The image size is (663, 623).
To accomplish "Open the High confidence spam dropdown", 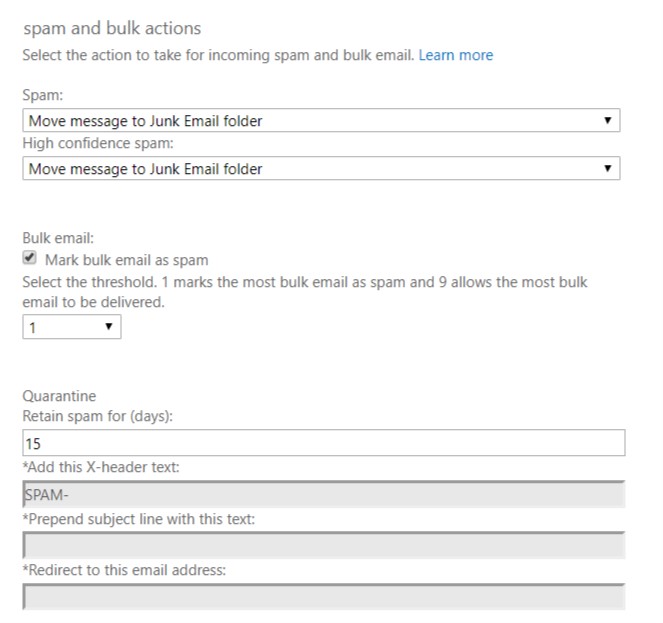I will (x=321, y=168).
